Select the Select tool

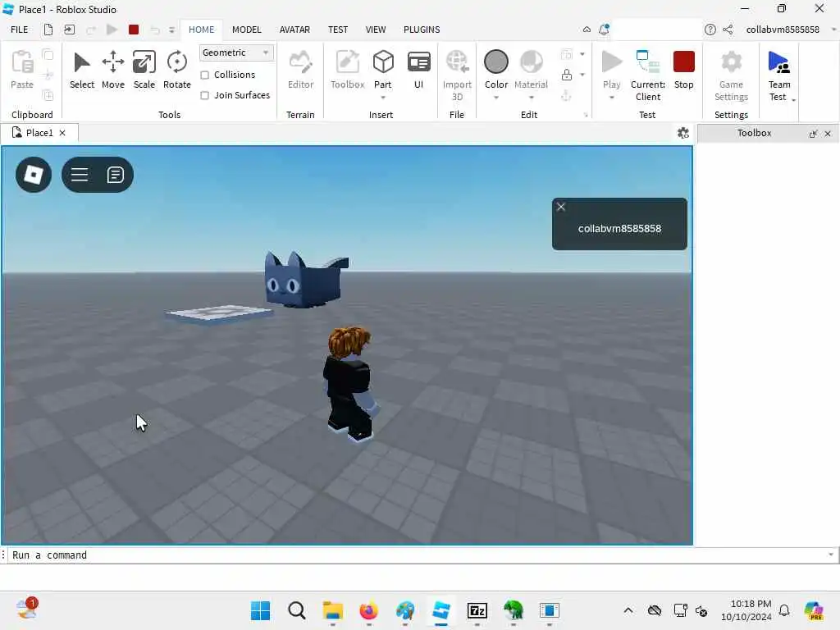(x=81, y=70)
